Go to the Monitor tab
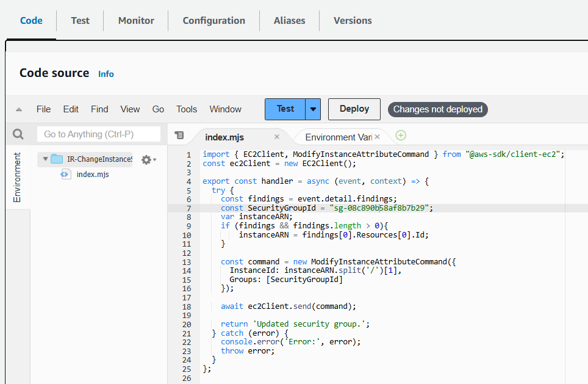Viewport: 588px width, 384px height. pyautogui.click(x=136, y=21)
